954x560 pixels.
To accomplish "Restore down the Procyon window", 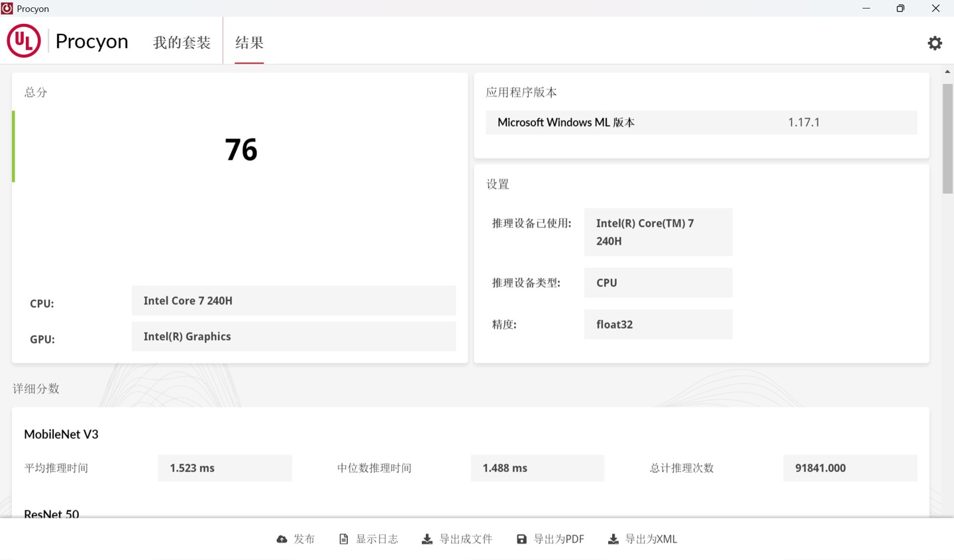I will coord(900,9).
